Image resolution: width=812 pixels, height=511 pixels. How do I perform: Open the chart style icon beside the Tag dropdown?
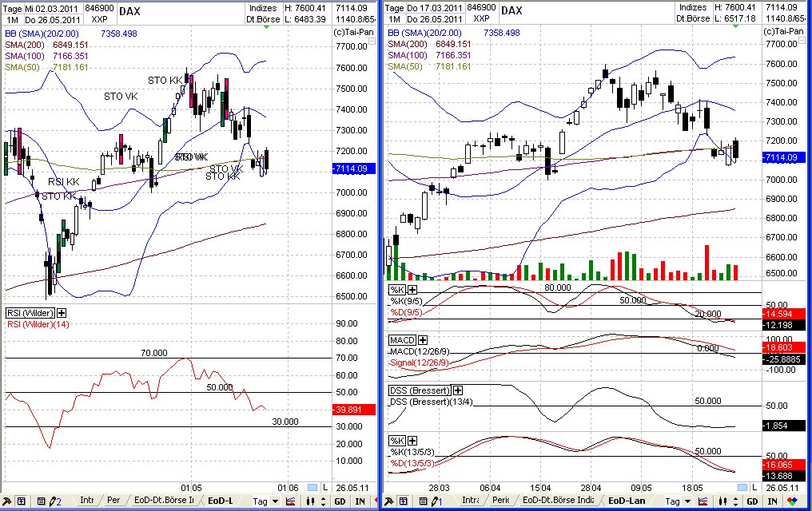(x=291, y=501)
